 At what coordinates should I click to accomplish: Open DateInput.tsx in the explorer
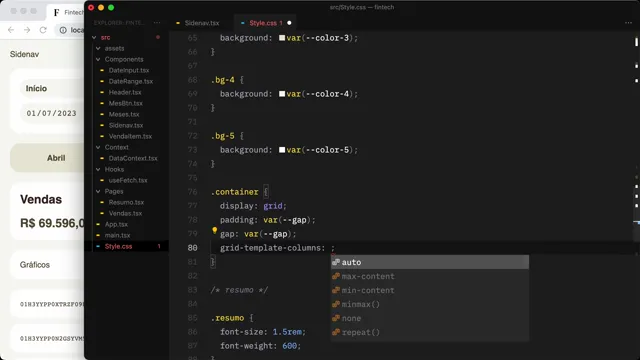tap(129, 70)
